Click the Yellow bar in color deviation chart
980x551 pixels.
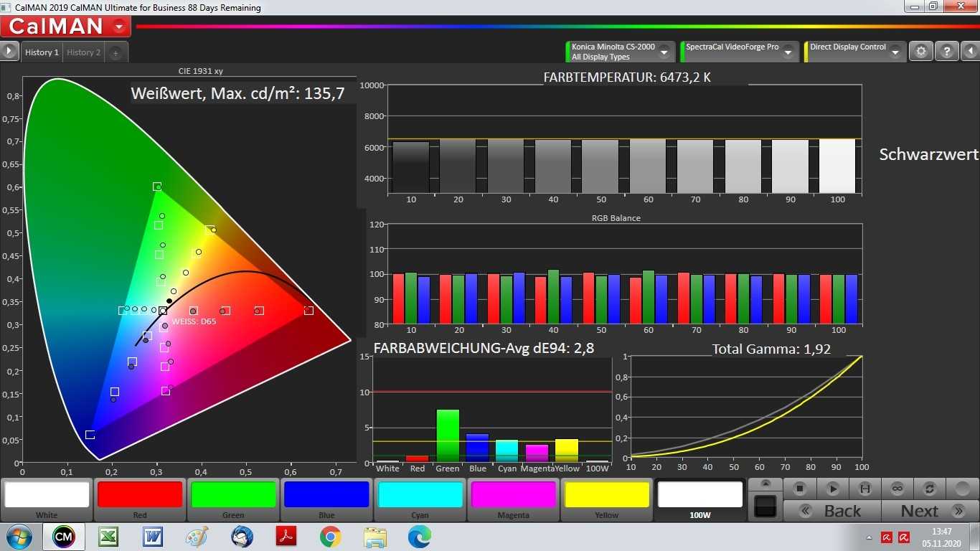click(x=567, y=451)
